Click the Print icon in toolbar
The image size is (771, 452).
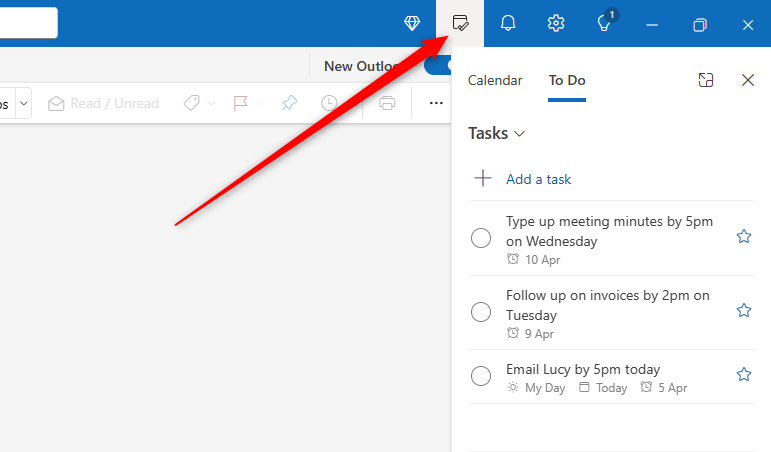click(387, 103)
